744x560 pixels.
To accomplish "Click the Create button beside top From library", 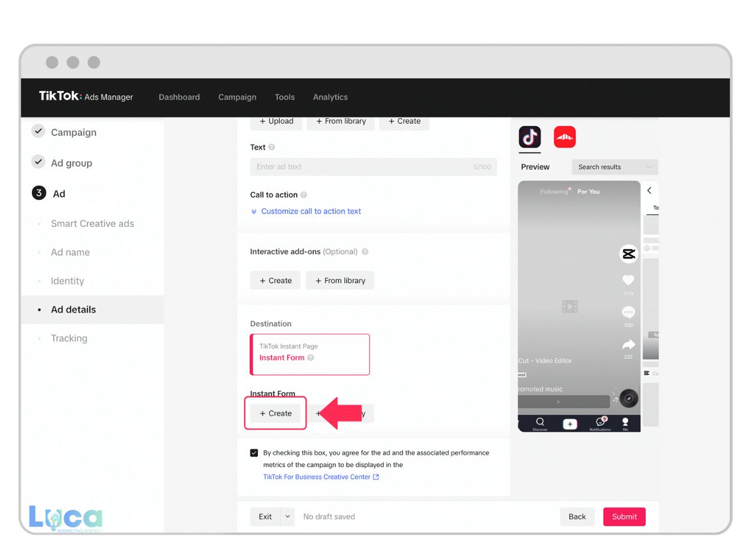I will click(x=404, y=121).
